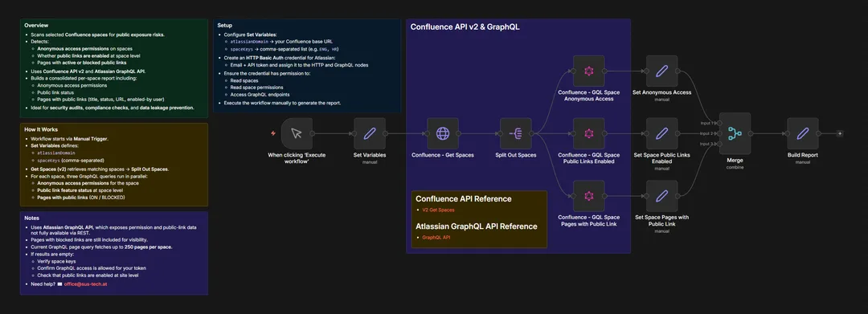Open the GQL Space Anonymous Access node
868x314 pixels.
[x=589, y=71]
